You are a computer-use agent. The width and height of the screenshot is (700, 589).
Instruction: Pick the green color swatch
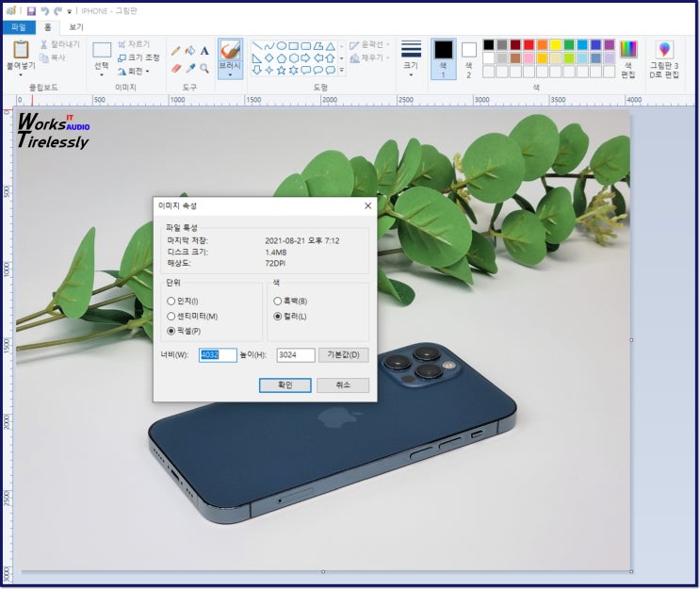click(x=569, y=45)
